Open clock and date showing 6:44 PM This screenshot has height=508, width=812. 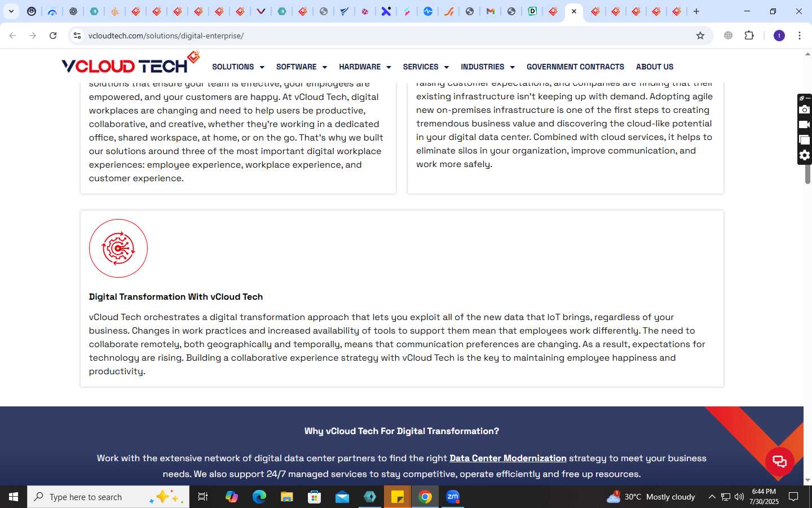tap(764, 497)
